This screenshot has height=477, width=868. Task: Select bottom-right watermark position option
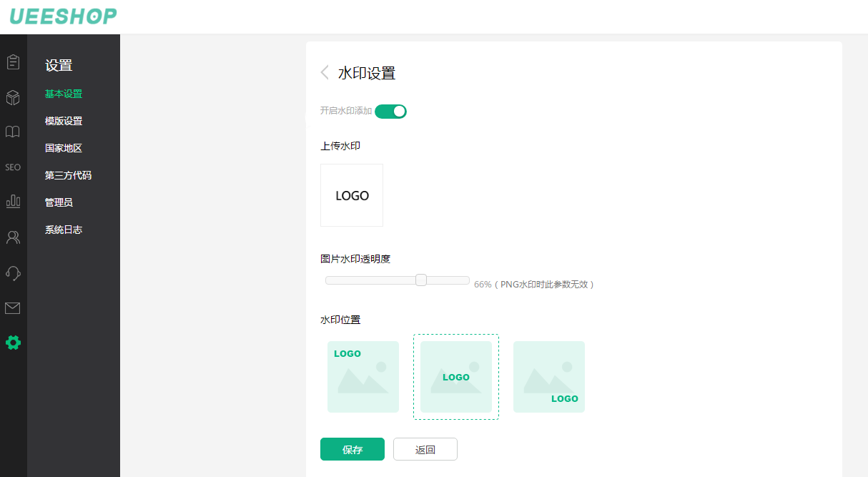tap(549, 377)
